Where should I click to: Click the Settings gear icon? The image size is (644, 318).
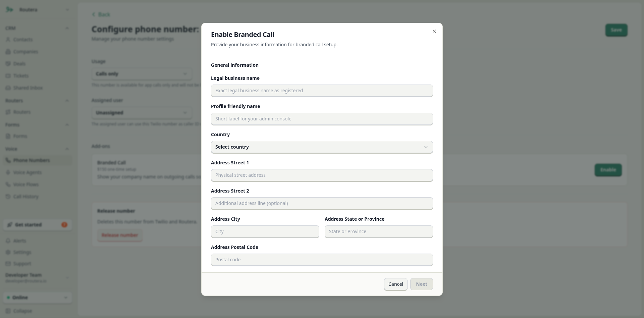[x=8, y=252]
